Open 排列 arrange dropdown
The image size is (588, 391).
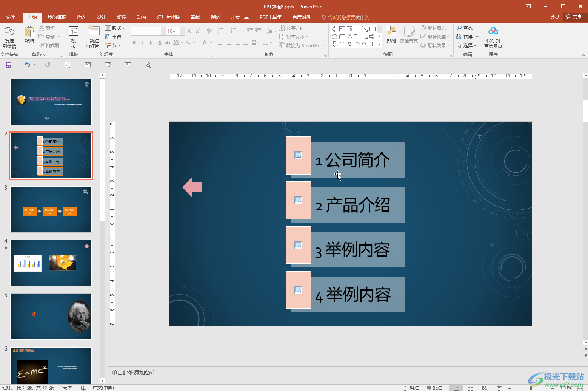pos(391,37)
